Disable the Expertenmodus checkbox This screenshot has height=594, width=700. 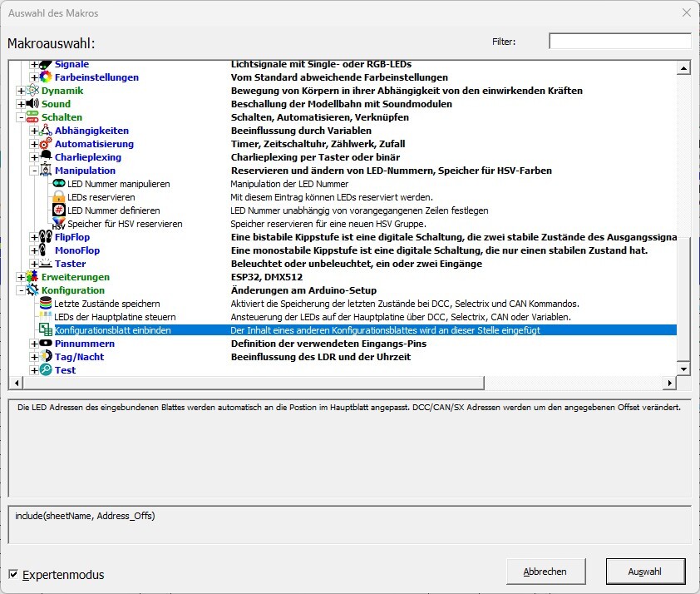click(x=13, y=574)
